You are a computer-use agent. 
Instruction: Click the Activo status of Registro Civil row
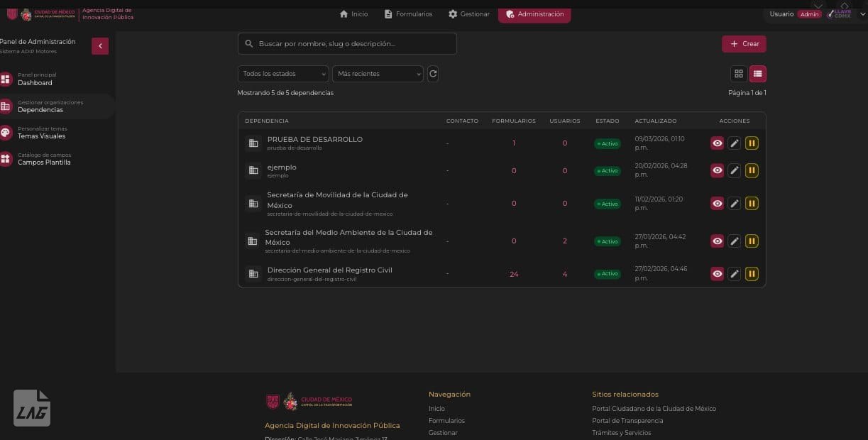(608, 274)
